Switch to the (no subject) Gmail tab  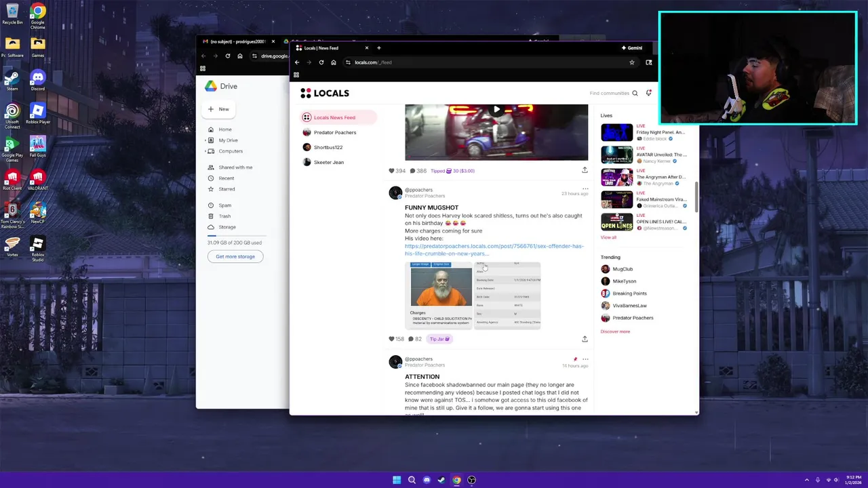click(237, 41)
